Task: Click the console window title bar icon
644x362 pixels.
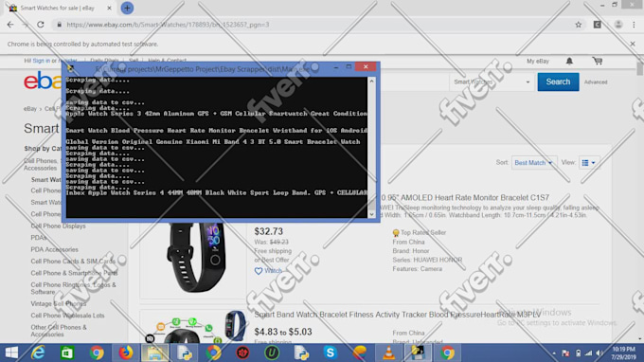Action: (x=70, y=68)
